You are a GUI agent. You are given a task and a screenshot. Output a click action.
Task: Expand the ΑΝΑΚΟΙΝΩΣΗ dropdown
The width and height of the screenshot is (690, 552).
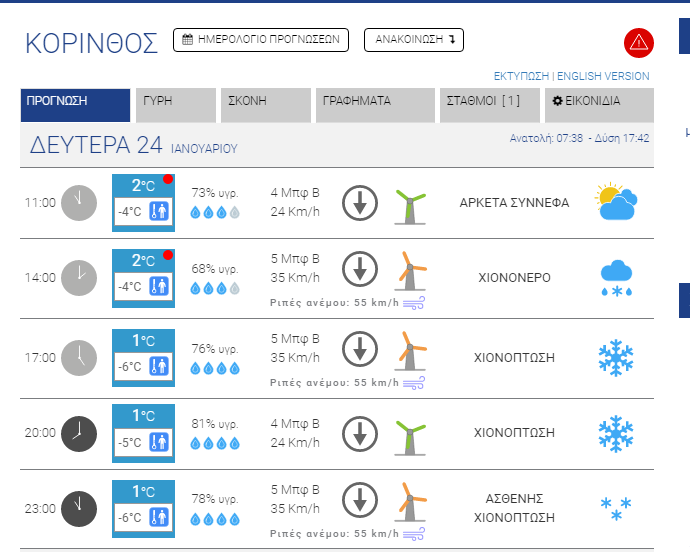pos(414,40)
